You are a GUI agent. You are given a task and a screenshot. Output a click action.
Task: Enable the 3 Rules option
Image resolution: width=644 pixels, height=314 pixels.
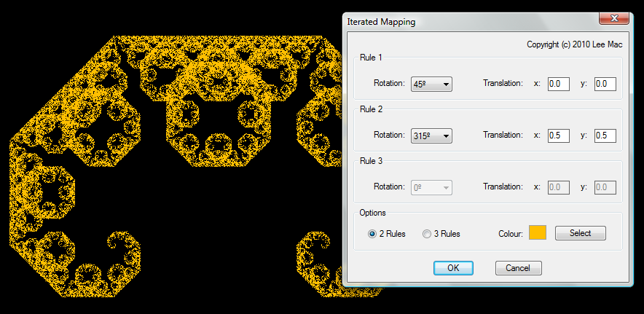pyautogui.click(x=427, y=234)
